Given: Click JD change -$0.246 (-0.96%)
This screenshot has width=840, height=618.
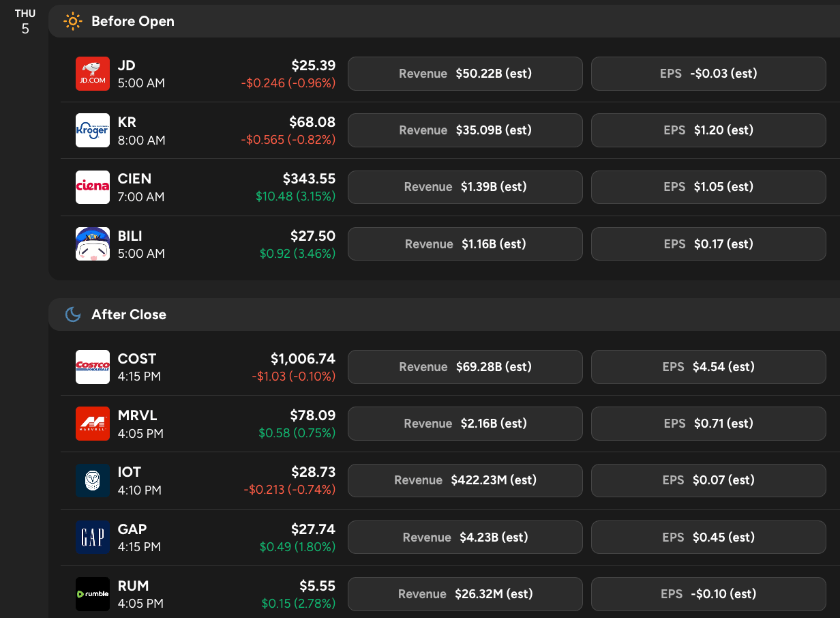Looking at the screenshot, I should tap(288, 83).
